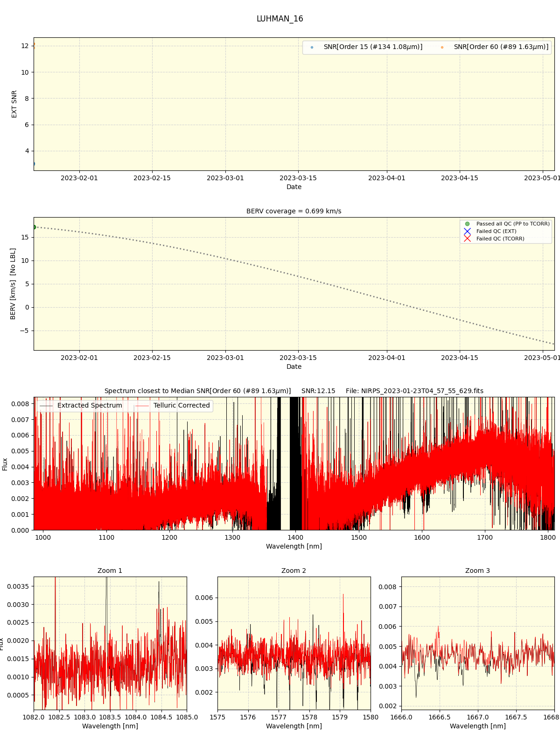Click the green Passed all QC legend marker
Image resolution: width=560 pixels, height=747 pixels.
click(x=467, y=224)
